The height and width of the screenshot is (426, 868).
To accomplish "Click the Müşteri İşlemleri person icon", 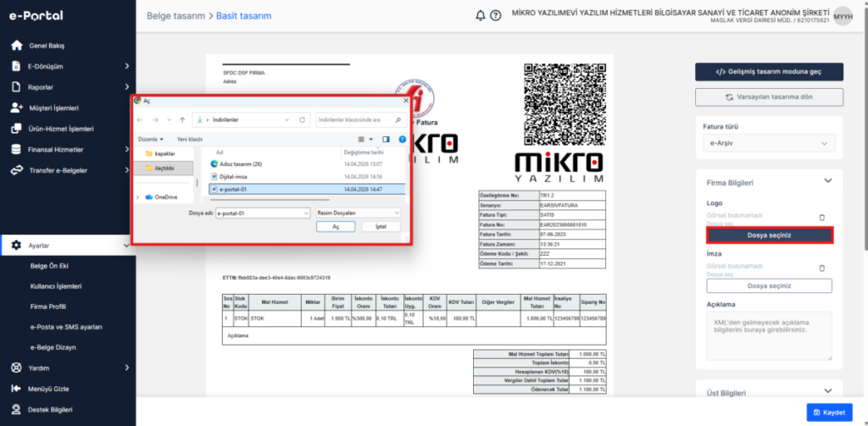I will [x=17, y=108].
